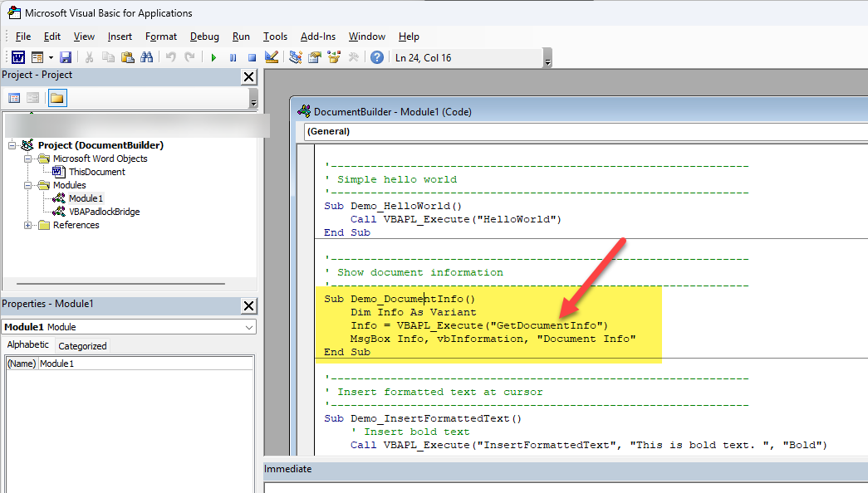
Task: Click the Break (pause) icon on the toolbar
Action: click(233, 56)
